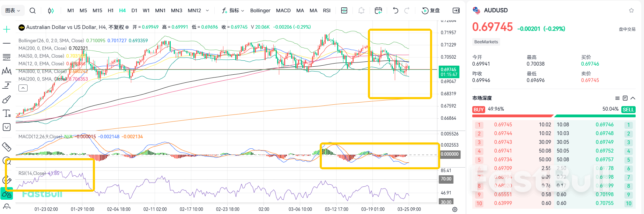Click MA(12, 0, EMA, Close) legend
The height and width of the screenshot is (214, 644).
point(41,64)
